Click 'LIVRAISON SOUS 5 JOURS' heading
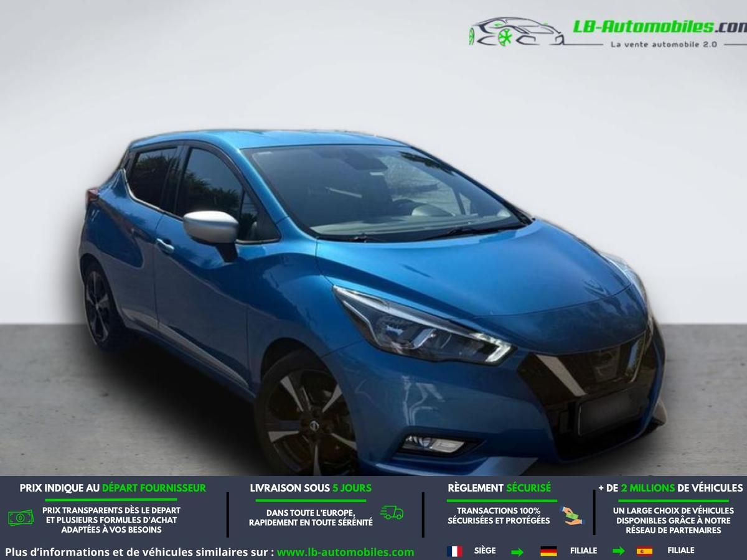Screen dimensions: 747x560 click(x=311, y=488)
